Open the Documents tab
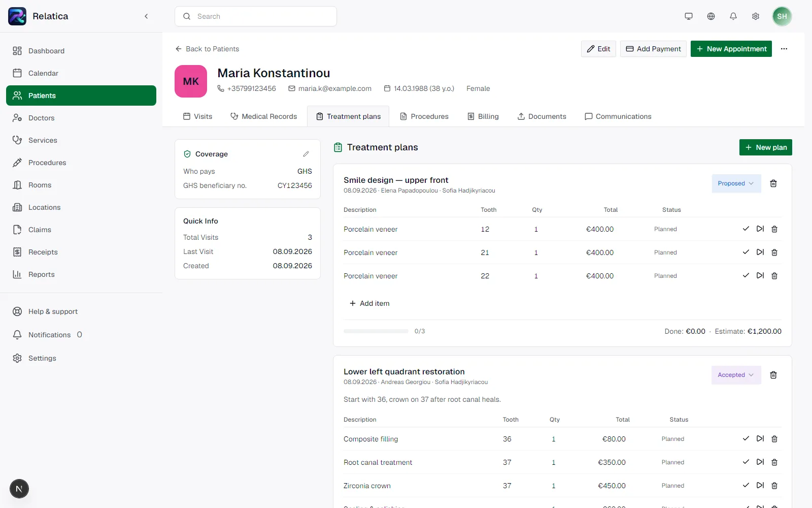The image size is (812, 508). pyautogui.click(x=542, y=116)
